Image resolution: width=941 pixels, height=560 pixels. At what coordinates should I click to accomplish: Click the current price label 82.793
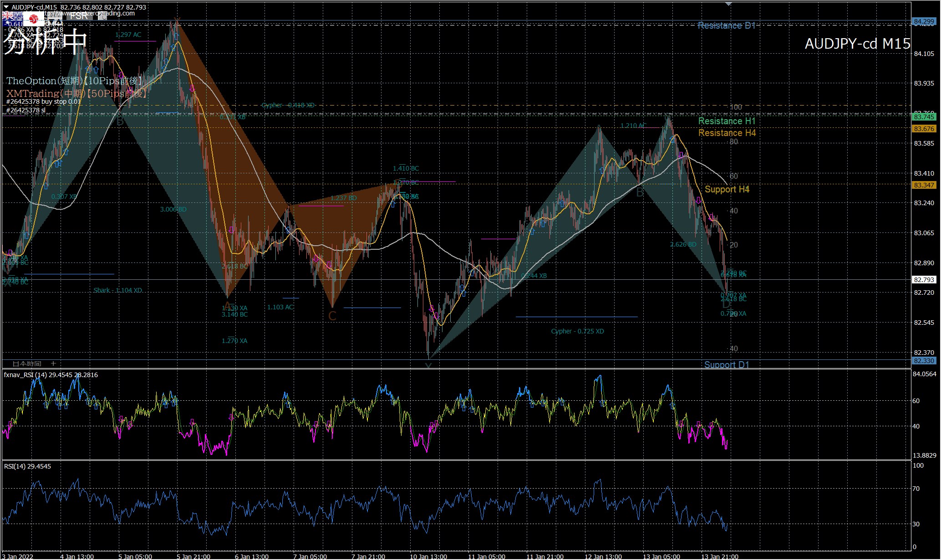point(924,280)
